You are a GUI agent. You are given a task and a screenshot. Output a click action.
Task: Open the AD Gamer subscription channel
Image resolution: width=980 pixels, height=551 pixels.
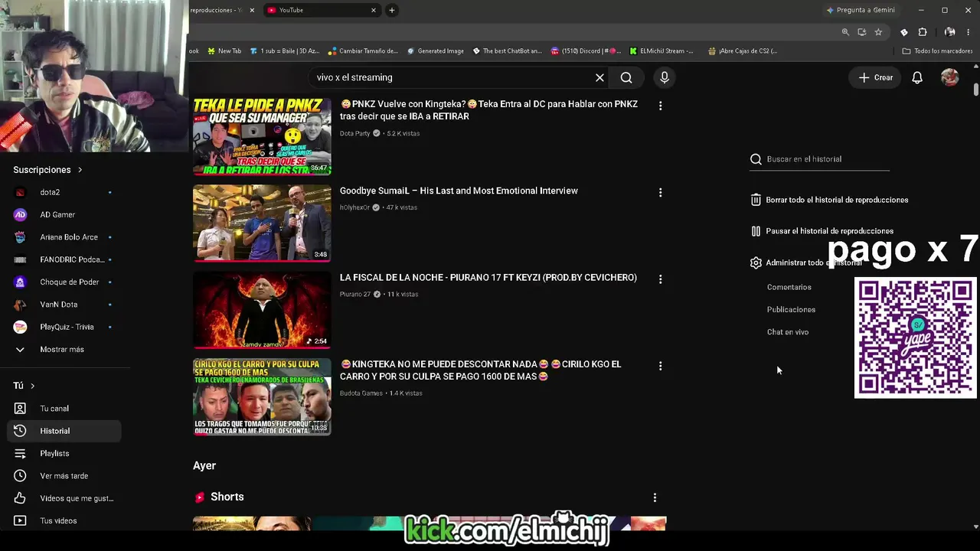[64, 215]
